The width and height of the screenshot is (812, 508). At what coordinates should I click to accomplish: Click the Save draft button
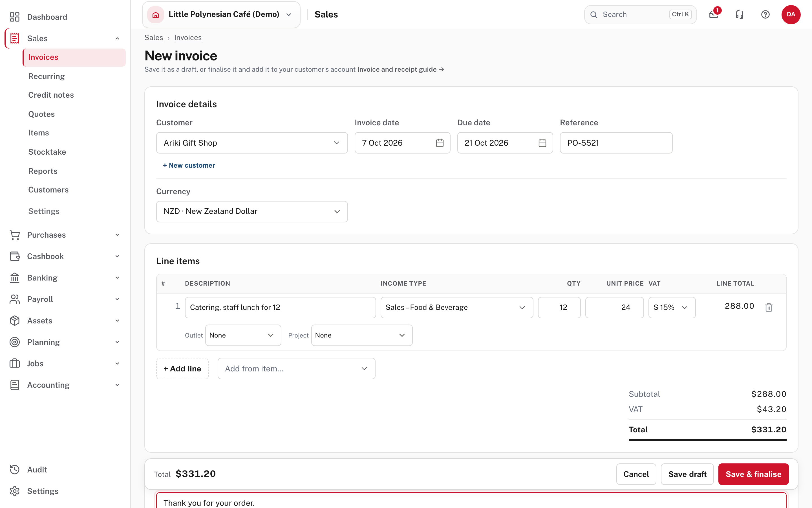pos(687,474)
